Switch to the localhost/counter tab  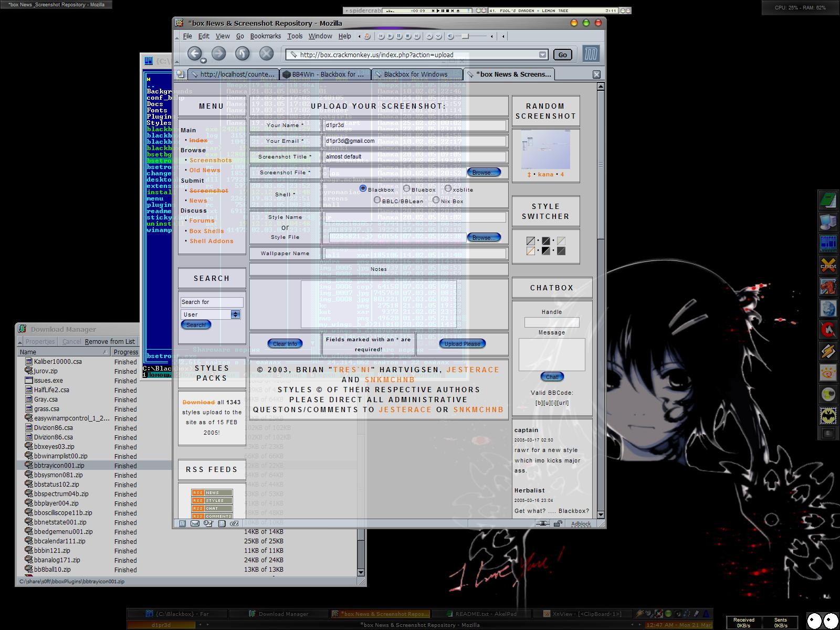233,75
